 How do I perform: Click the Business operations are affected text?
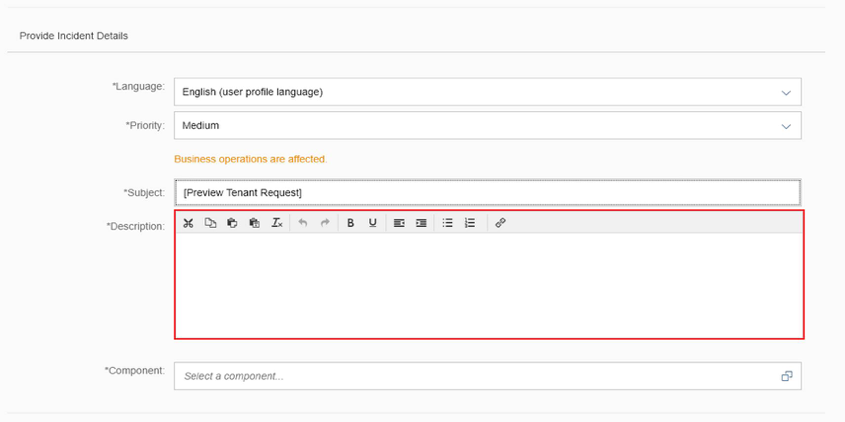(x=251, y=160)
